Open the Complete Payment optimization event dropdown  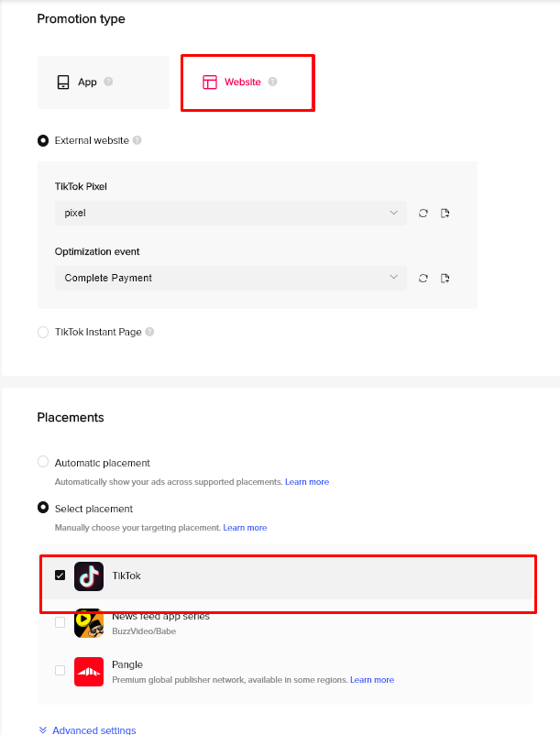click(x=231, y=278)
